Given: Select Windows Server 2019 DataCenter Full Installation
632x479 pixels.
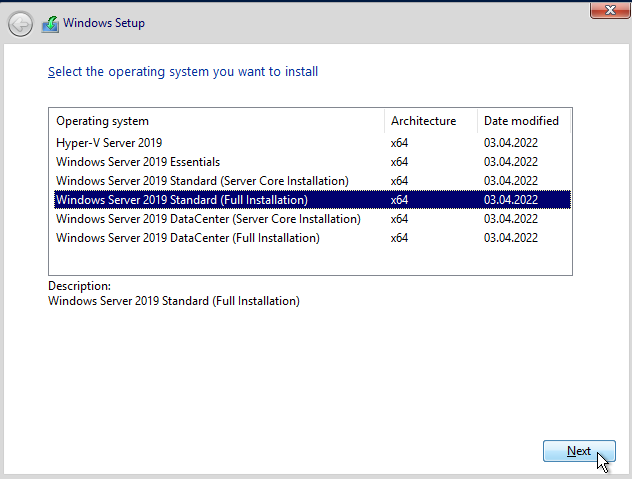Looking at the screenshot, I should point(312,237).
